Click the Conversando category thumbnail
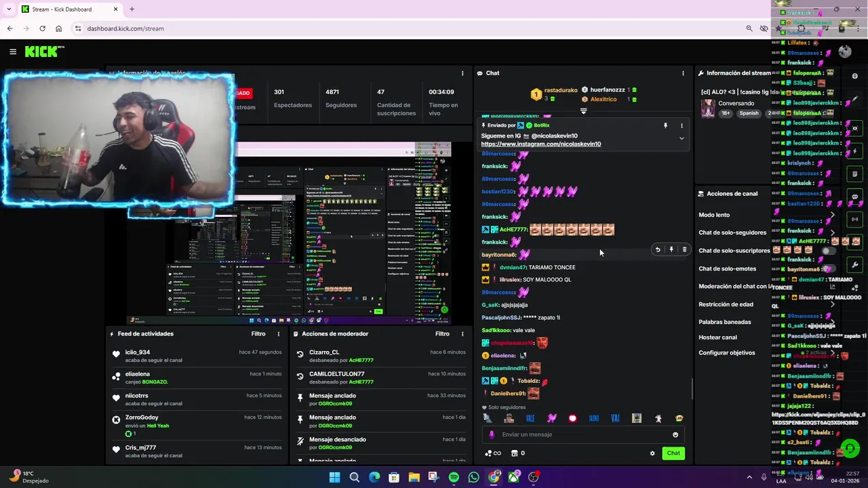 coord(708,108)
